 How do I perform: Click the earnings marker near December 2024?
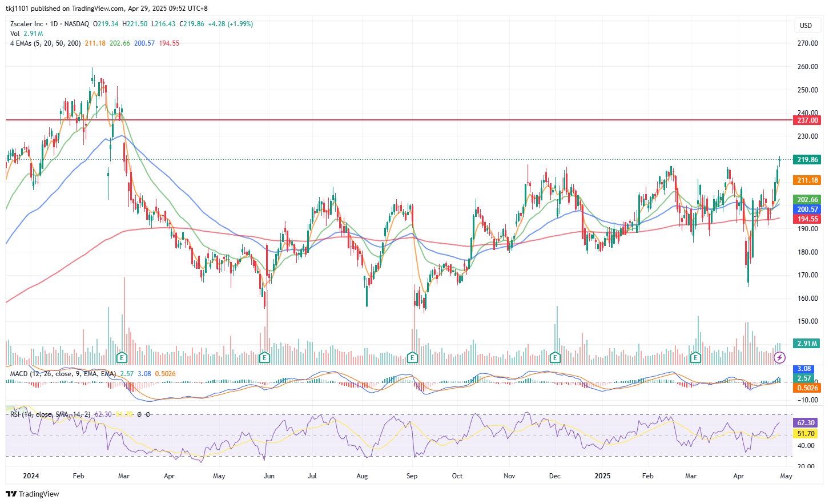tap(555, 358)
